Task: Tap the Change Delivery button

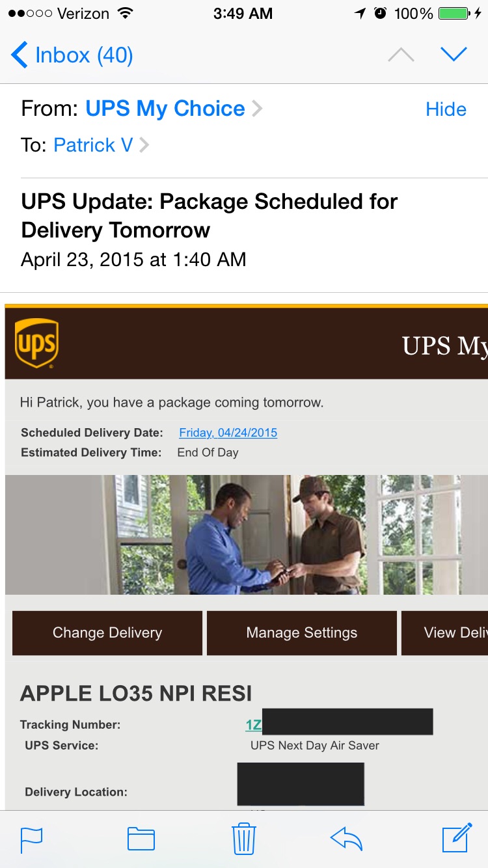Action: [107, 632]
